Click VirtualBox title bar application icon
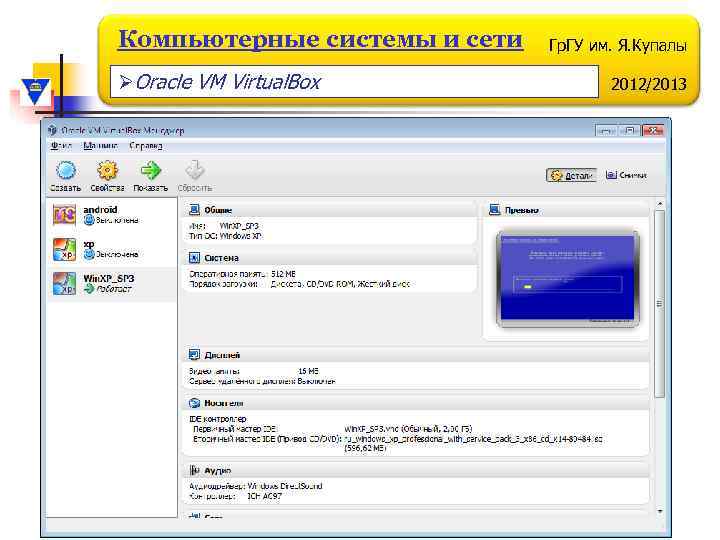Image resolution: width=720 pixels, height=540 pixels. 52,130
